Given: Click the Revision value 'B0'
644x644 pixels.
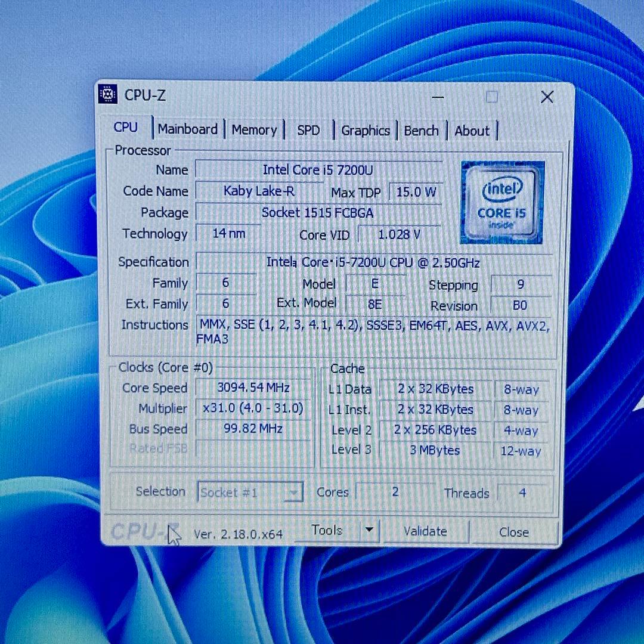Looking at the screenshot, I should (x=521, y=305).
